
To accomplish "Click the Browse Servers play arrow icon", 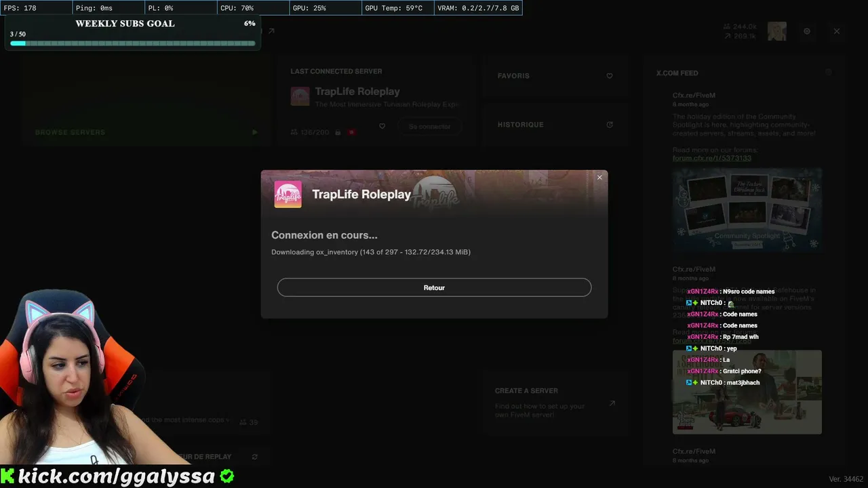I will coord(255,132).
